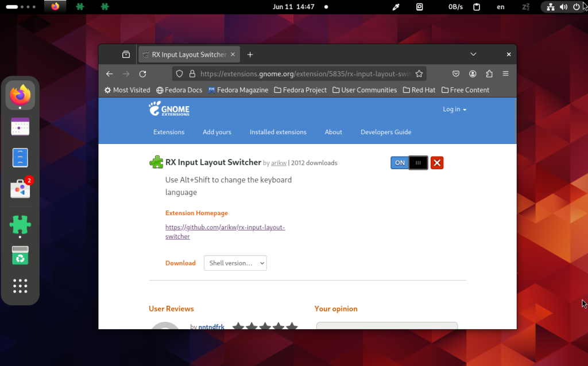Go to the Developers Guide page

pyautogui.click(x=386, y=132)
